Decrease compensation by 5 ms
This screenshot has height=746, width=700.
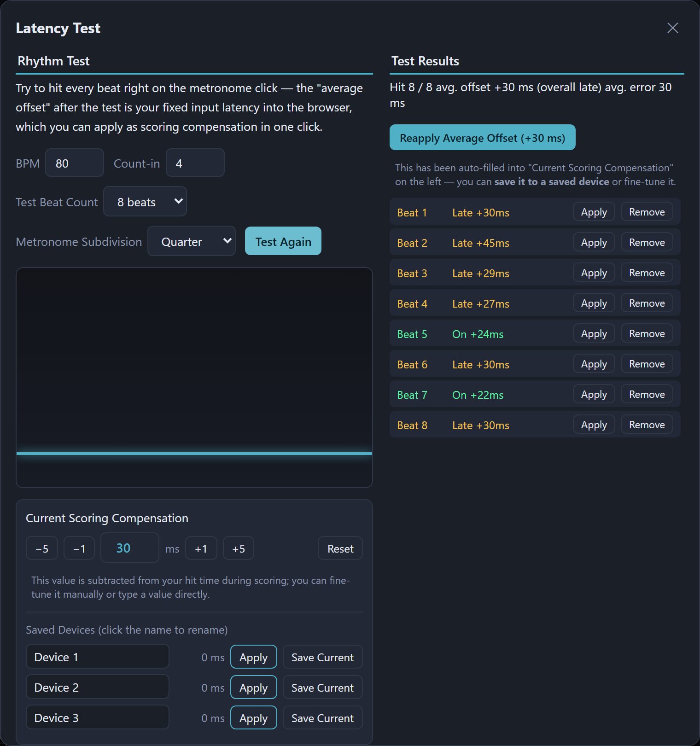tap(42, 548)
